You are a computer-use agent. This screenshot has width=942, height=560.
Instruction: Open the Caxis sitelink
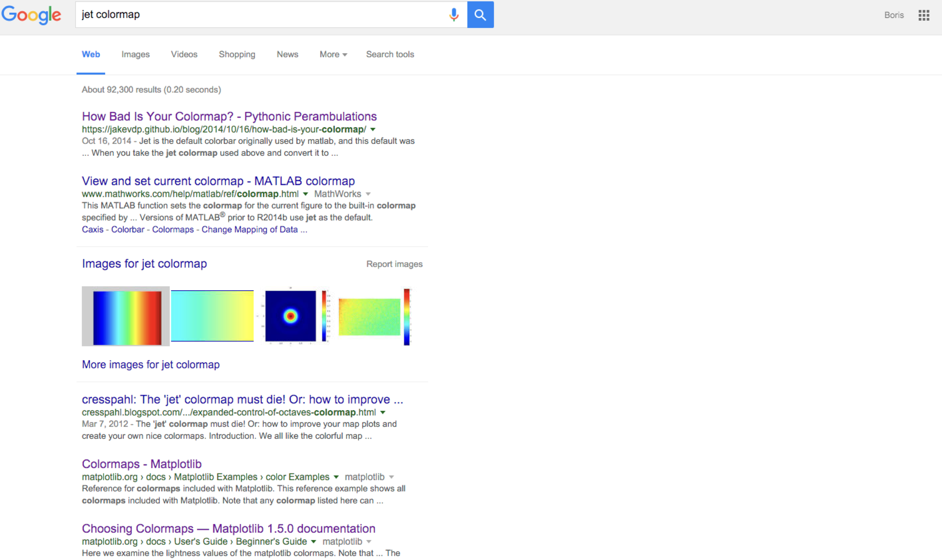tap(93, 229)
